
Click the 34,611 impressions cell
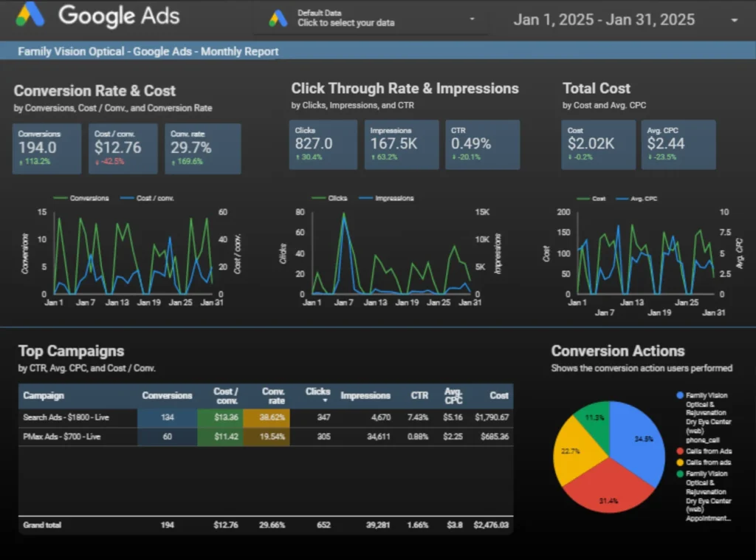click(379, 437)
